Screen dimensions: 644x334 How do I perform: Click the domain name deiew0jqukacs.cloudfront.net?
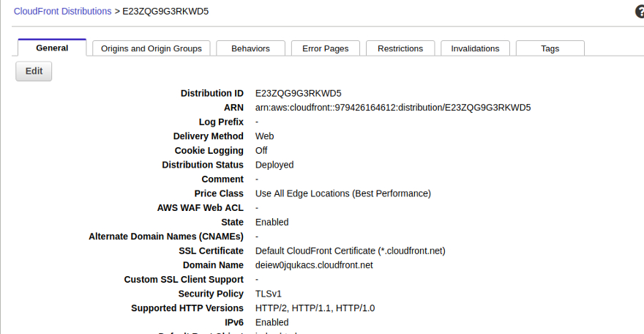(x=314, y=265)
